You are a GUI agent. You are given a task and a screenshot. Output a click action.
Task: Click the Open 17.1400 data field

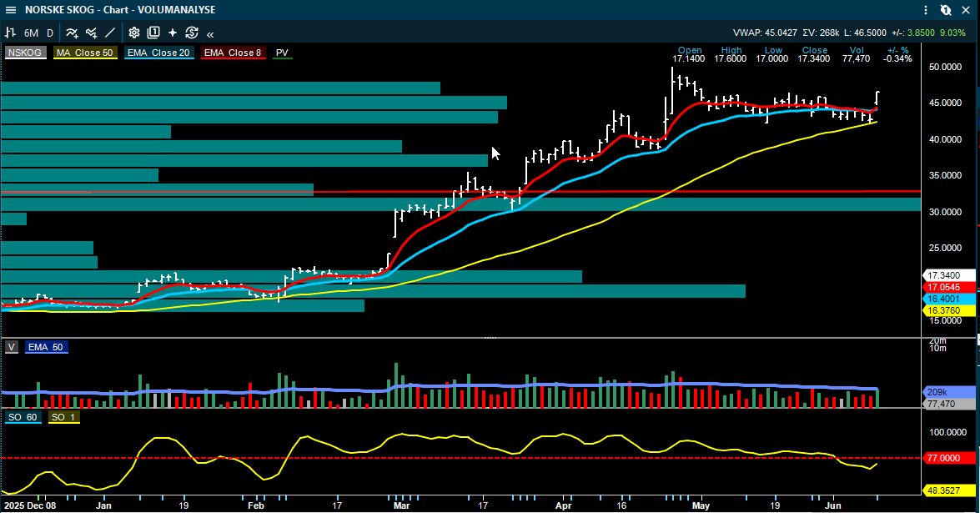[x=689, y=54]
